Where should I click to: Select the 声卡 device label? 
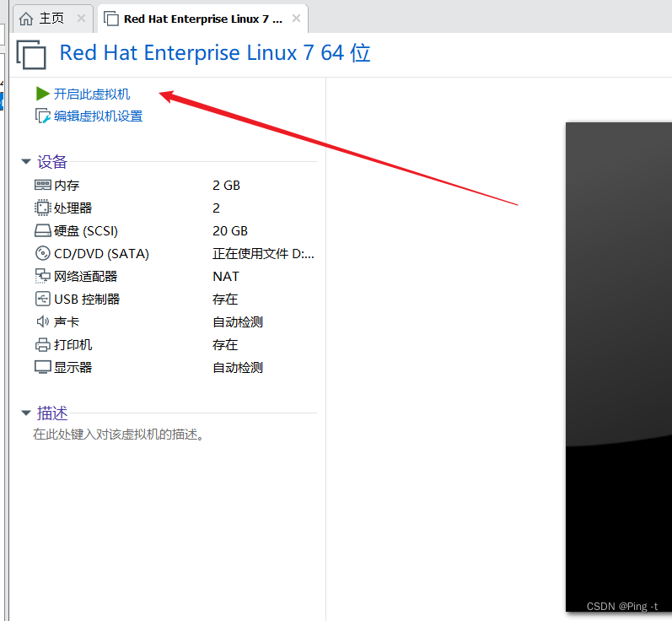[x=67, y=322]
